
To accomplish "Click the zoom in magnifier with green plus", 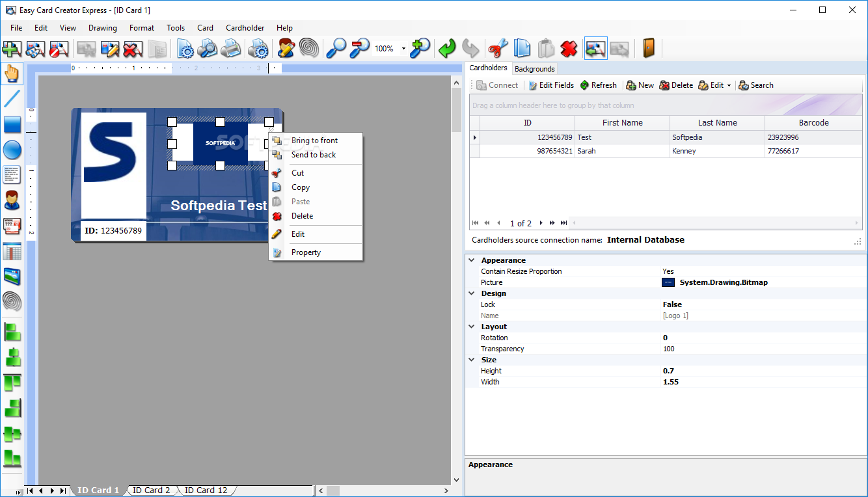I will coord(420,49).
